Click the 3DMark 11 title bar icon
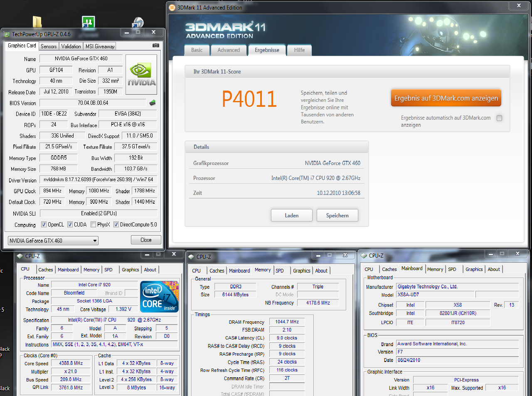532x396 pixels. pyautogui.click(x=172, y=7)
